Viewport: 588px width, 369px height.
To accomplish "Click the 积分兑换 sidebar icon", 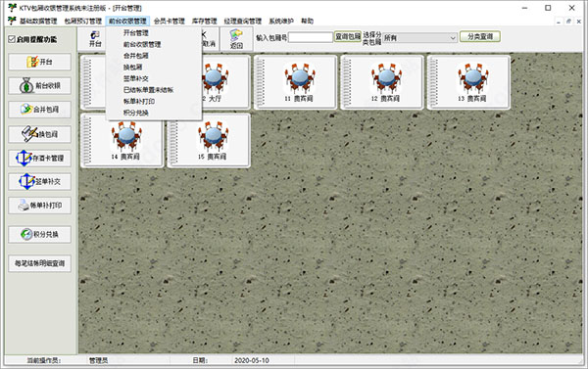I will tap(26, 235).
